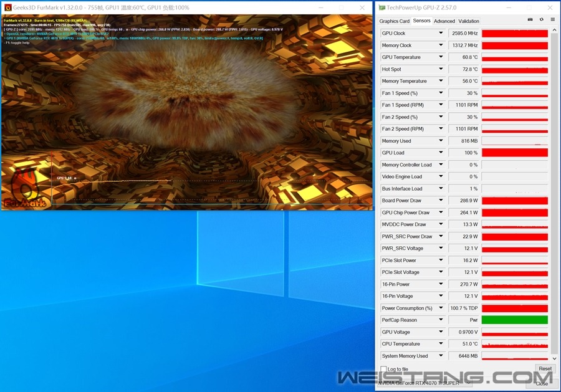Minimize the GPU-Z window
The image size is (561, 392).
[x=509, y=7]
